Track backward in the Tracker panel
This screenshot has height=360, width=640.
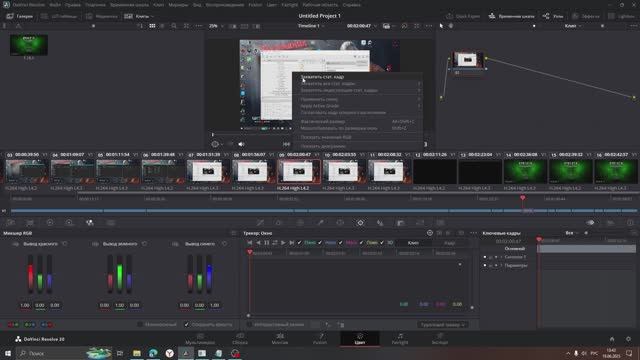tap(258, 242)
